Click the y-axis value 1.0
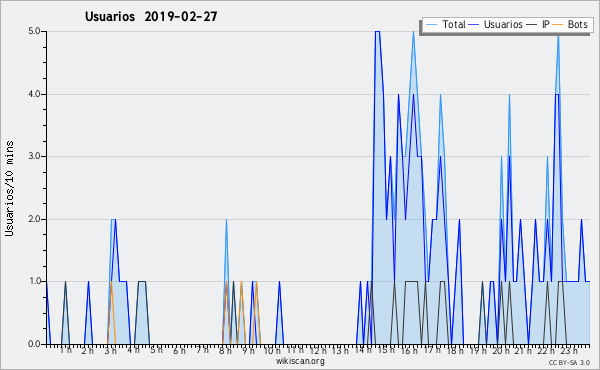 point(34,281)
